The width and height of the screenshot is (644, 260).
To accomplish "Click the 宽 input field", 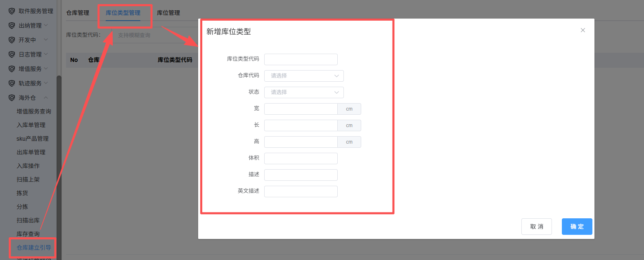I will pyautogui.click(x=301, y=109).
